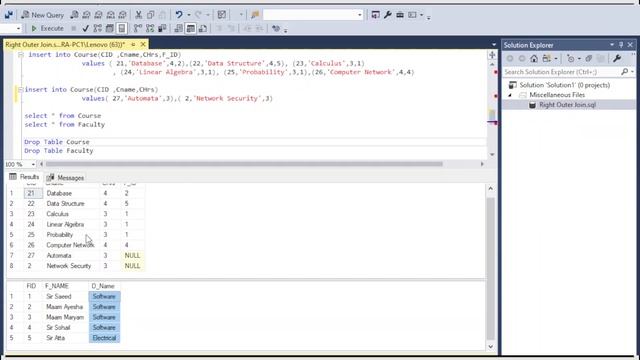Expand the Find combo box arrow
640x360 pixels.
(360, 15)
